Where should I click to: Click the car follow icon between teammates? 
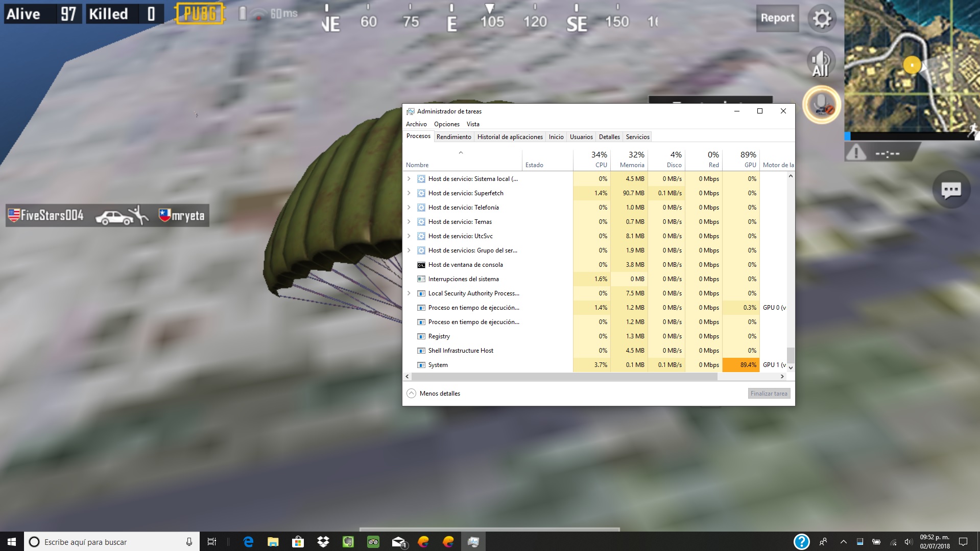point(121,216)
